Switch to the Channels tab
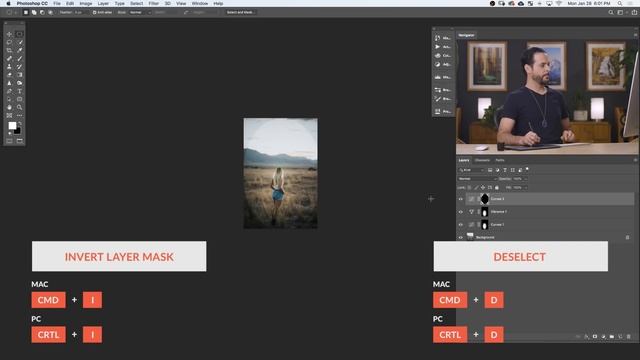The height and width of the screenshot is (360, 640). 482,160
